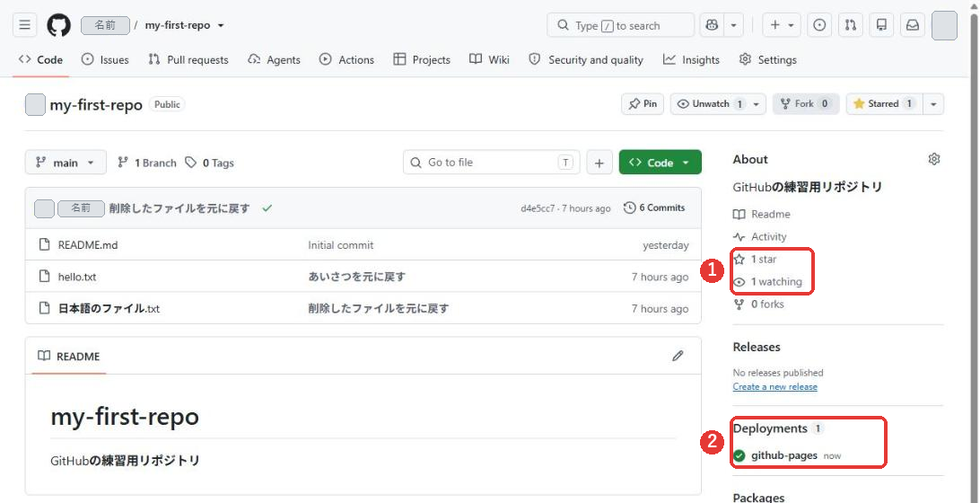980x503 pixels.
Task: Click the repository owner avatar beside my-first-repo title
Action: tap(35, 104)
